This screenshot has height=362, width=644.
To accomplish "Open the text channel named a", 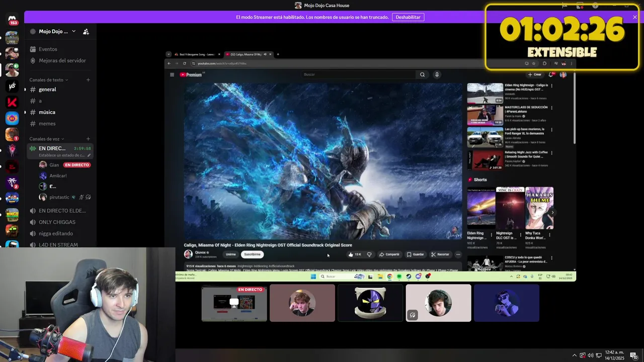I will point(59,101).
